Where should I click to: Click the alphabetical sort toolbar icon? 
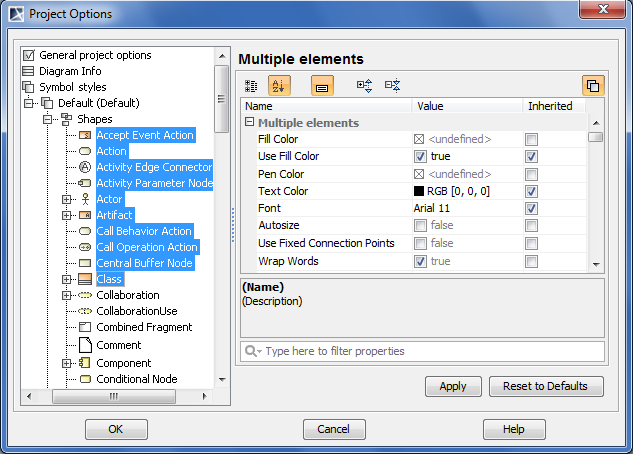[x=279, y=87]
